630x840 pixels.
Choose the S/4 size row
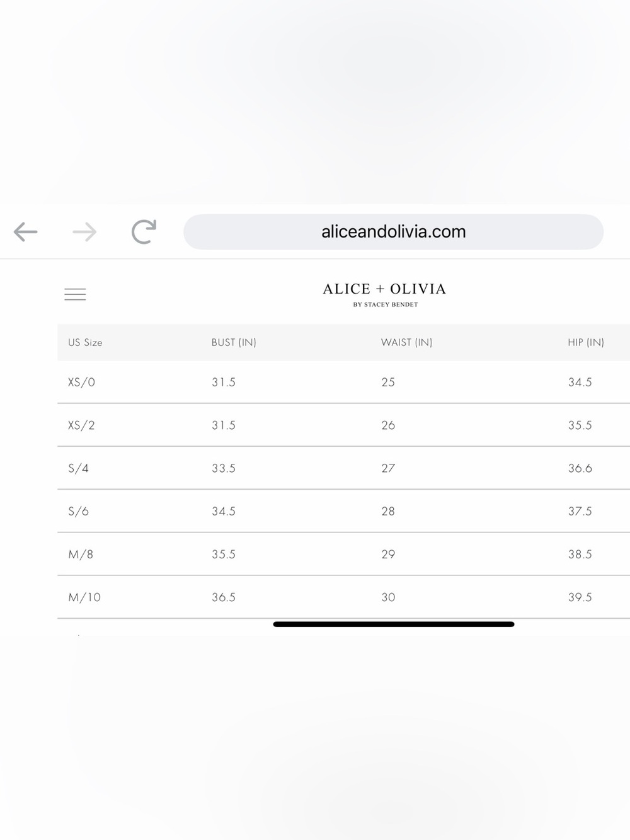pyautogui.click(x=343, y=468)
